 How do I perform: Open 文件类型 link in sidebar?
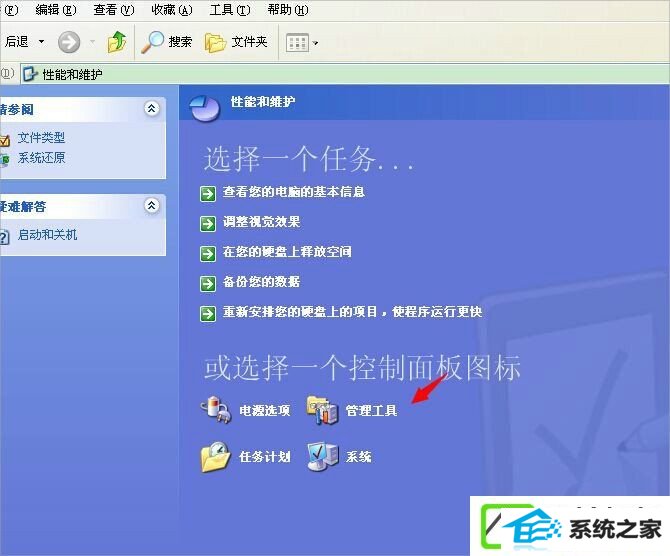click(x=41, y=138)
